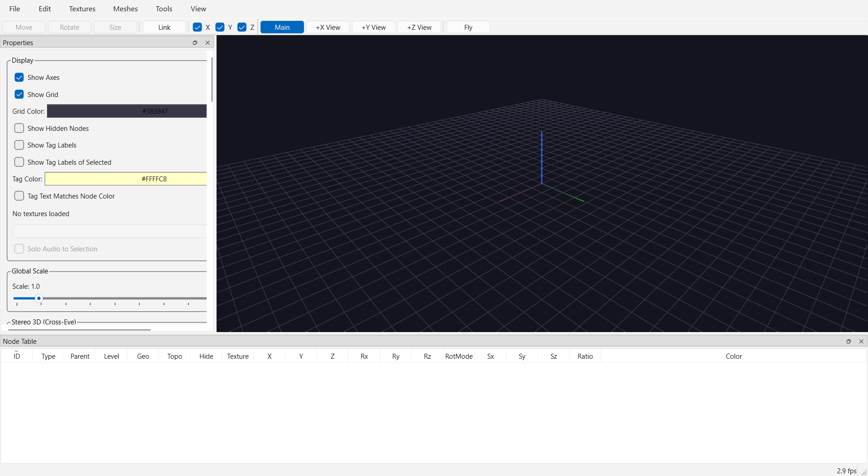The height and width of the screenshot is (476, 868).
Task: Activate Fly camera mode
Action: coord(468,27)
